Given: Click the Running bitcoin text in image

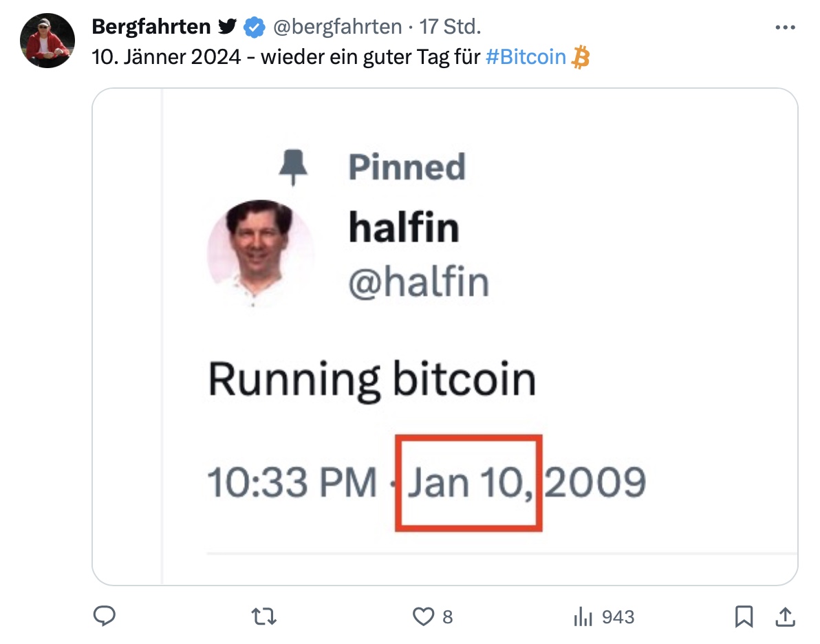Looking at the screenshot, I should pos(371,379).
